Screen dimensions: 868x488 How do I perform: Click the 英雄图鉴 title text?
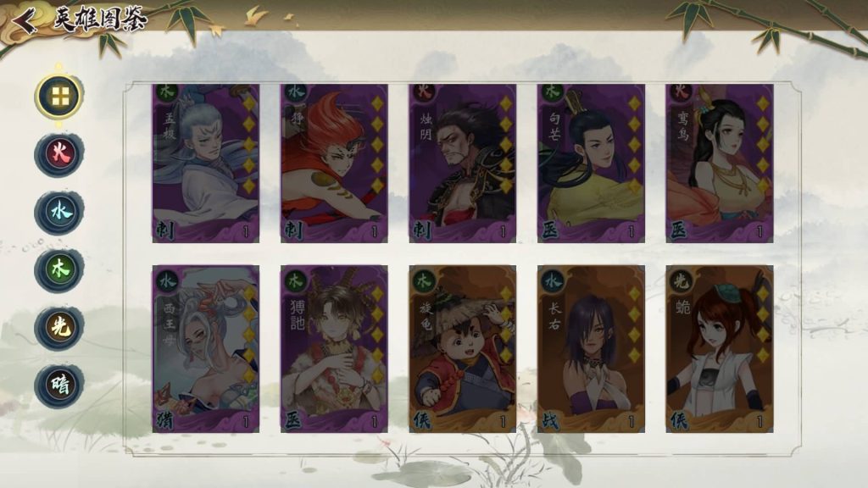point(100,19)
